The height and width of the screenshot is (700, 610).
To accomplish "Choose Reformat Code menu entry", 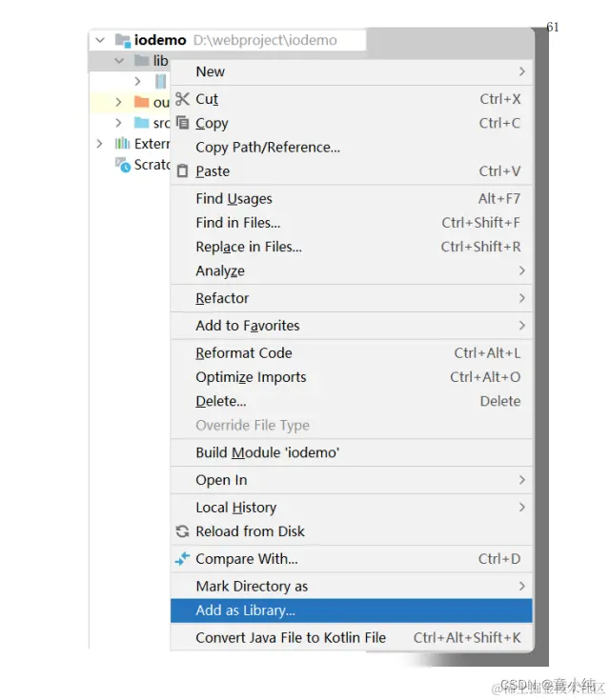I will (352, 352).
